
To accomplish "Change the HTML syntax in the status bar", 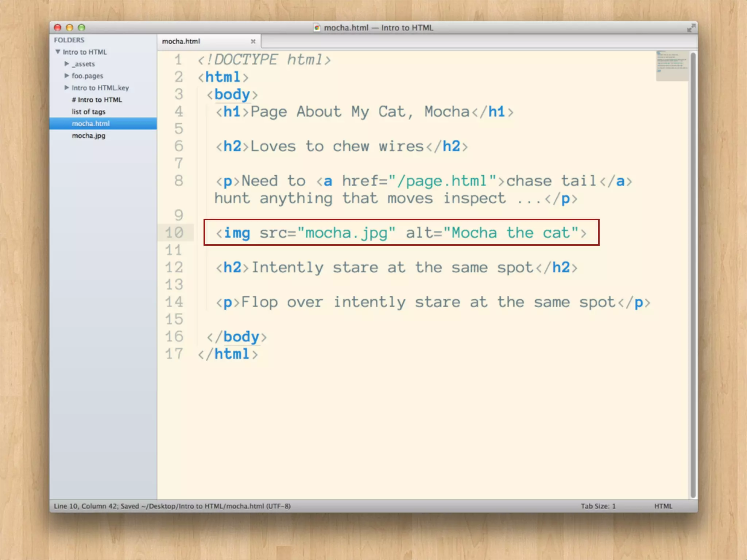I will coord(663,506).
